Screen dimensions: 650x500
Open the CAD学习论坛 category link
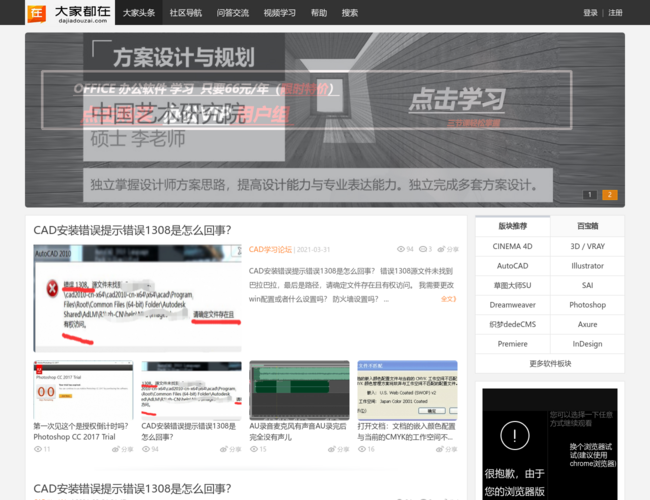(270, 249)
